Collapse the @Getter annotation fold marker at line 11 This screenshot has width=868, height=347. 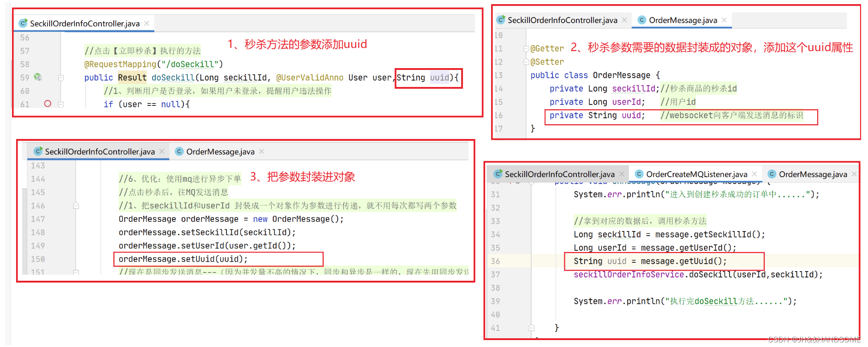[526, 49]
